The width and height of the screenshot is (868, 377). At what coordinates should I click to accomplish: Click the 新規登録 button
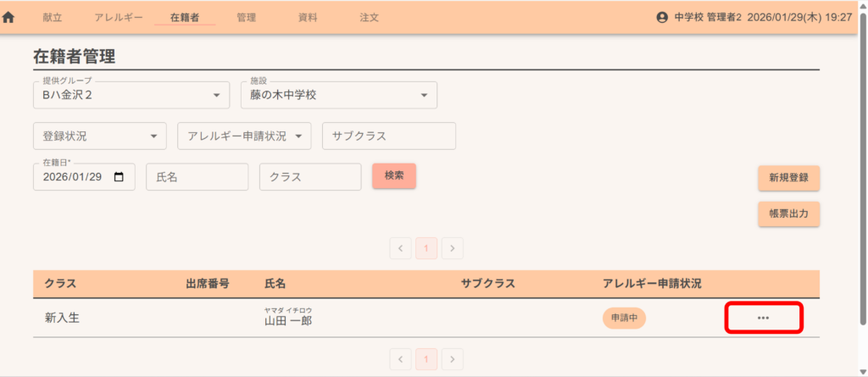click(x=788, y=178)
